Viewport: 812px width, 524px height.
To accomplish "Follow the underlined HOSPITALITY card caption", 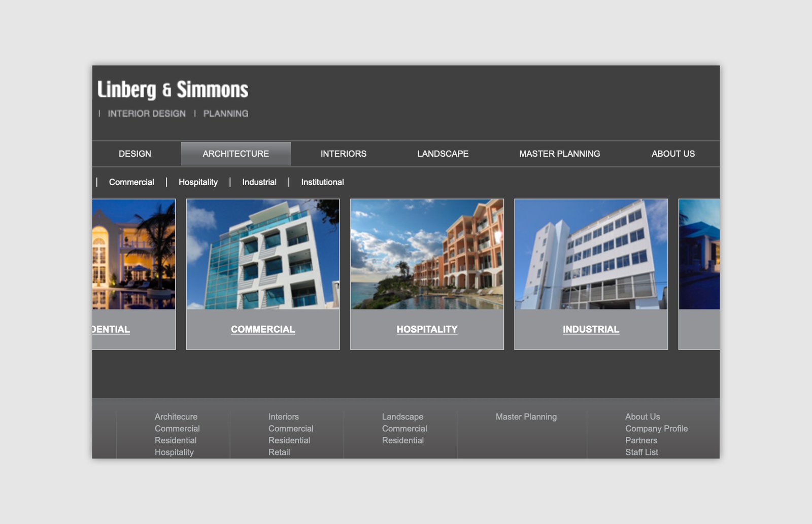I will 427,329.
